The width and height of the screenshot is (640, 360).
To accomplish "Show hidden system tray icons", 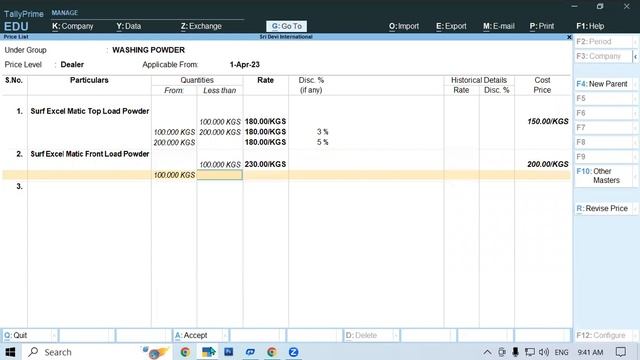I will point(487,352).
